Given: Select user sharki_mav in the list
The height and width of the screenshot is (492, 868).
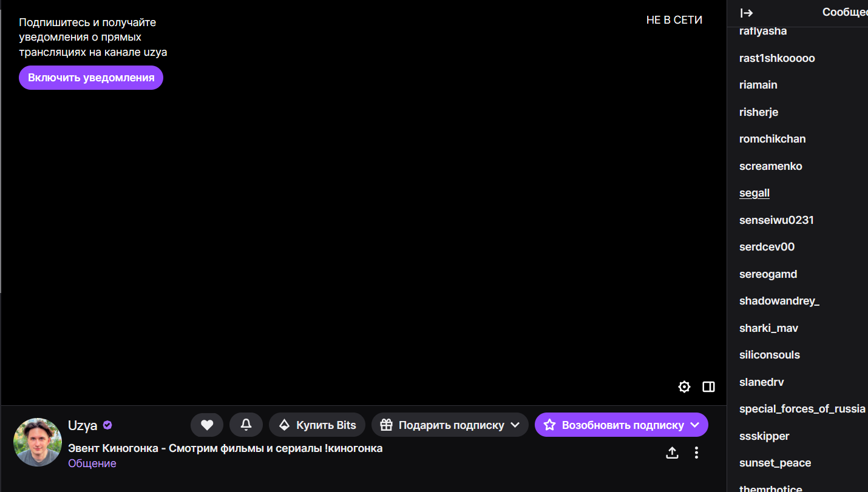Looking at the screenshot, I should tap(768, 328).
